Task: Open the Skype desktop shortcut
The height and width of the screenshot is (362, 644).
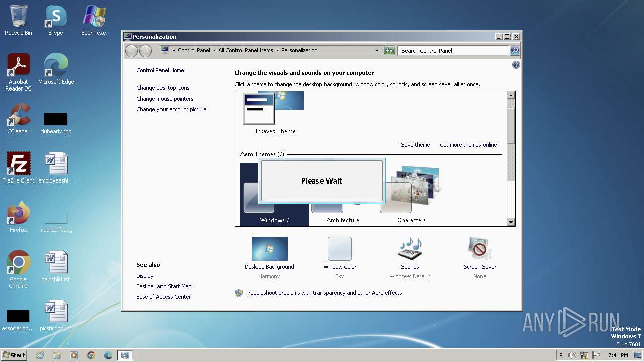Action: click(x=55, y=21)
